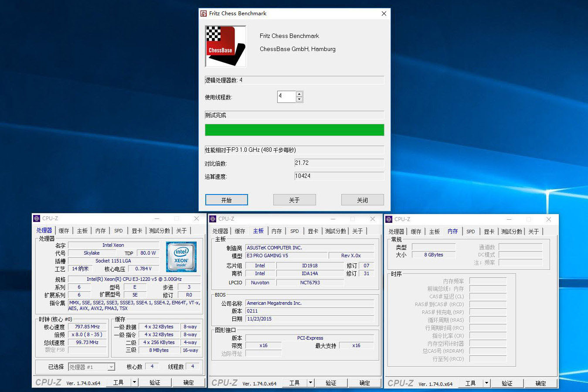This screenshot has height=392, width=588.
Task: Switch to 缓存 tab in left CPU-Z
Action: [x=64, y=231]
